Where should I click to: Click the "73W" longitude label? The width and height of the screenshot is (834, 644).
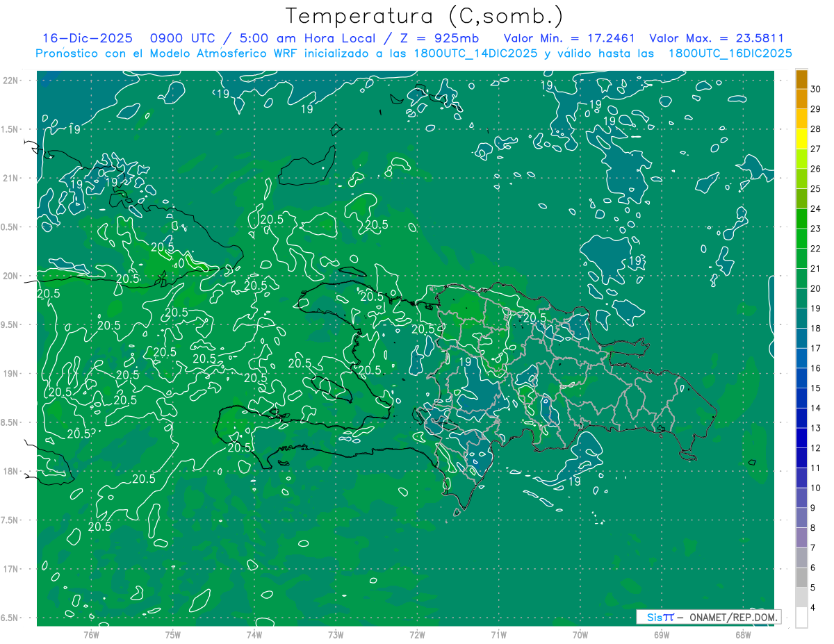336,634
